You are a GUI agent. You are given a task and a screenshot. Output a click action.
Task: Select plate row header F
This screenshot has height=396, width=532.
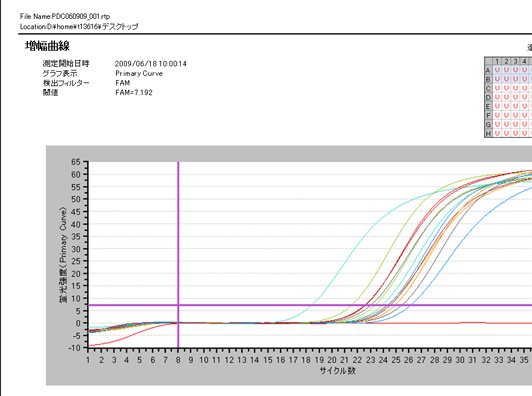(488, 116)
